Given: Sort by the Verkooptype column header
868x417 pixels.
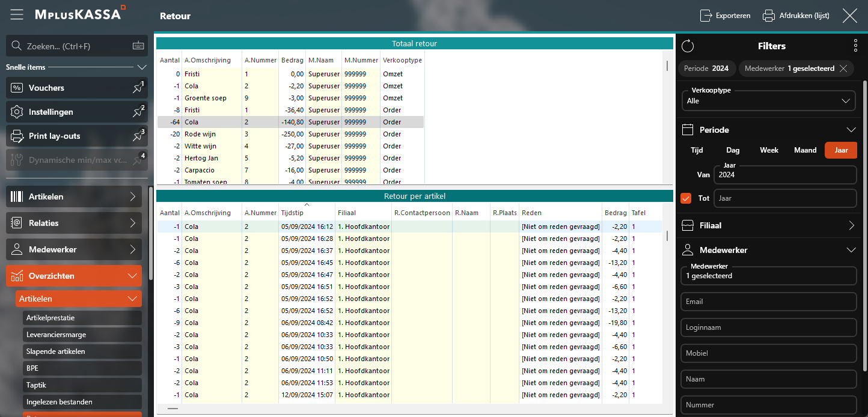Looking at the screenshot, I should pyautogui.click(x=403, y=60).
